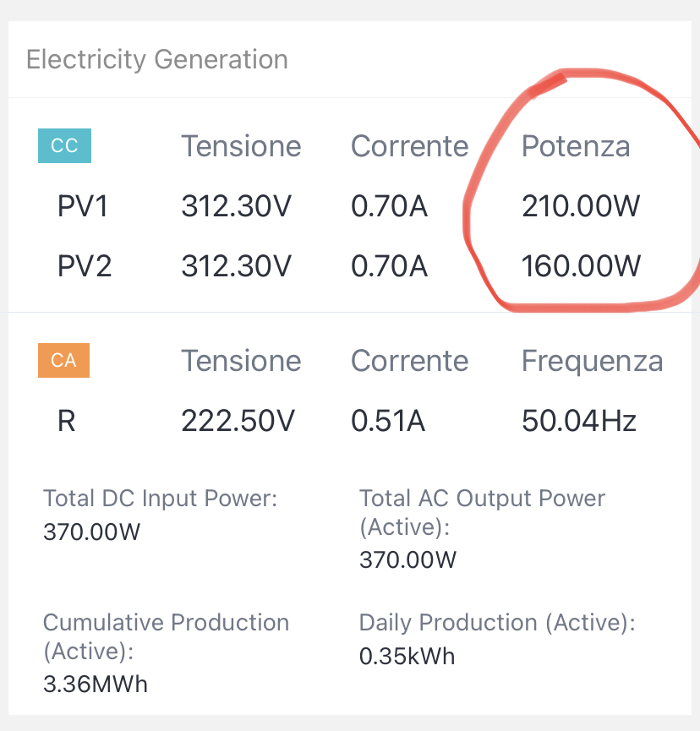Tap the PV1 row label

(83, 206)
